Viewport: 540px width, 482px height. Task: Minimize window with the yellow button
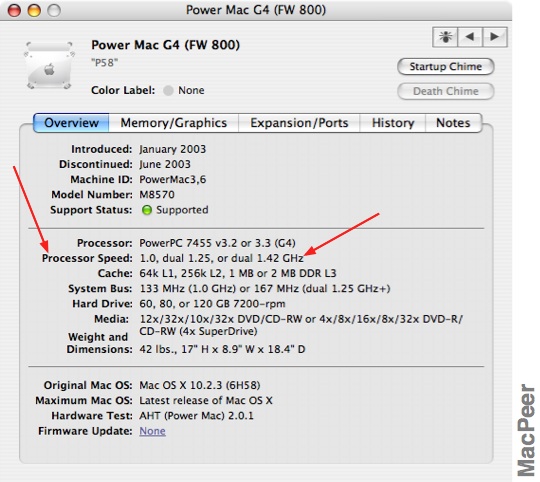[34, 10]
